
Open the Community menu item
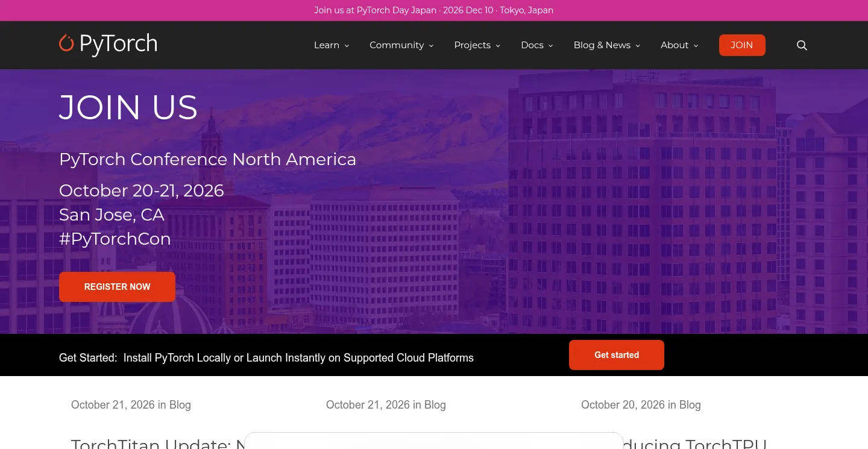pos(397,45)
